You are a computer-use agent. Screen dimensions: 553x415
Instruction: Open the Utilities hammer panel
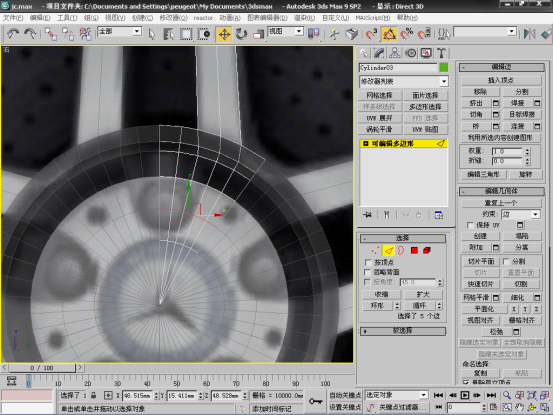[x=441, y=53]
